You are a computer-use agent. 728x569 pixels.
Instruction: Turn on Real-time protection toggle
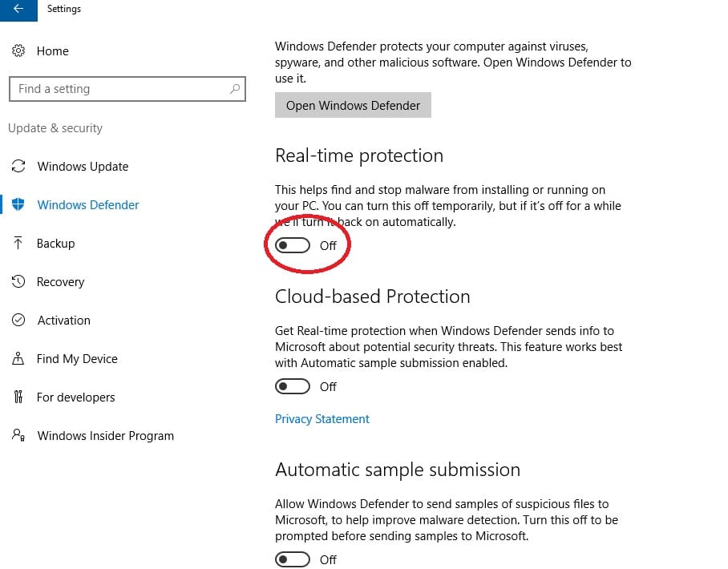click(x=293, y=245)
